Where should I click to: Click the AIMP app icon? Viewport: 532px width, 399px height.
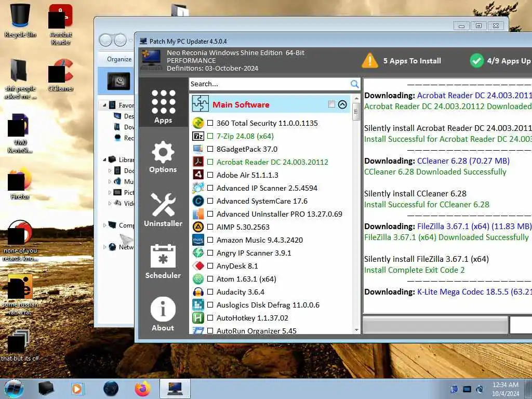coord(198,227)
